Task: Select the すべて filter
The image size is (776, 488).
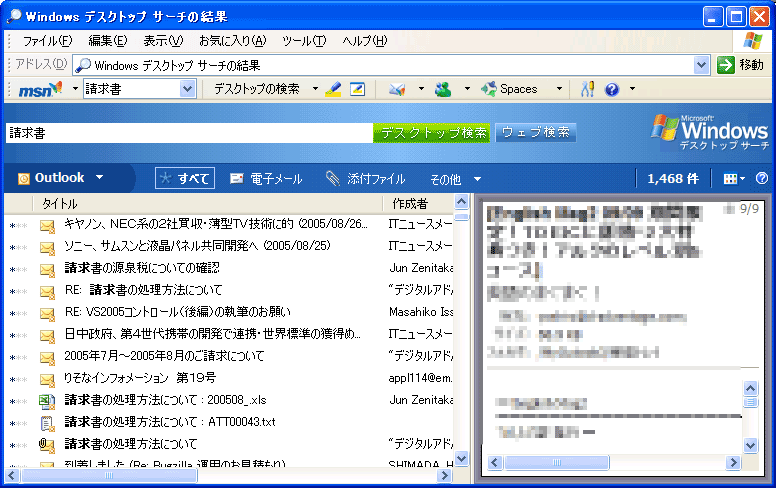Action: pos(184,178)
